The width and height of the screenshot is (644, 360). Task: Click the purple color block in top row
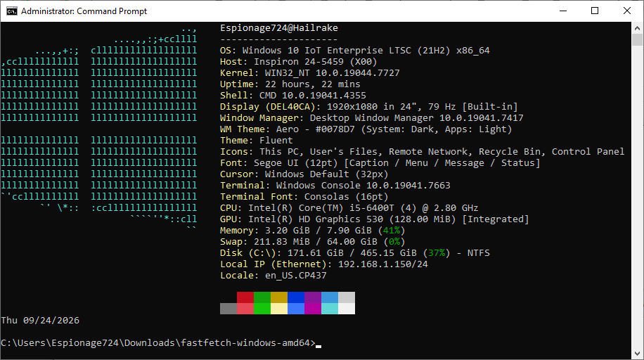[313, 297]
